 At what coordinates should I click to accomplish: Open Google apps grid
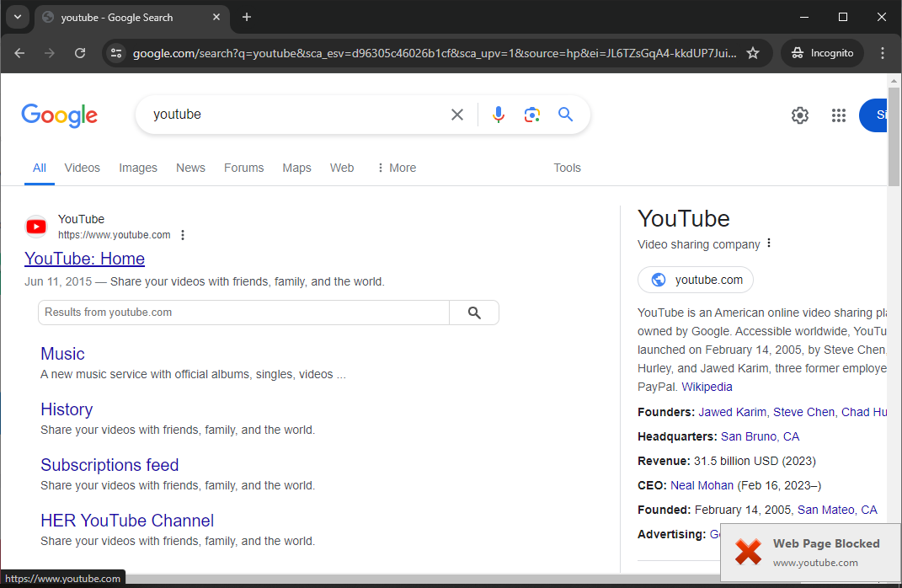tap(839, 115)
